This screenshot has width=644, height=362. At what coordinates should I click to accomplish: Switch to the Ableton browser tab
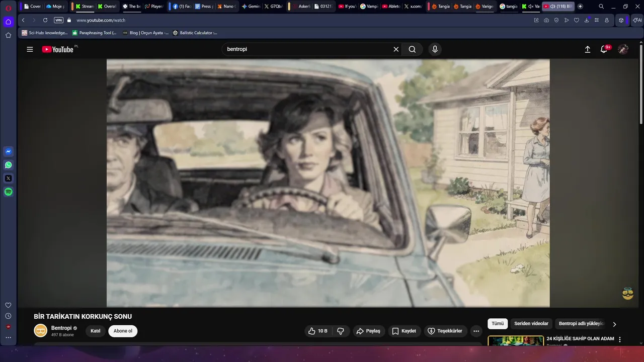pyautogui.click(x=391, y=7)
